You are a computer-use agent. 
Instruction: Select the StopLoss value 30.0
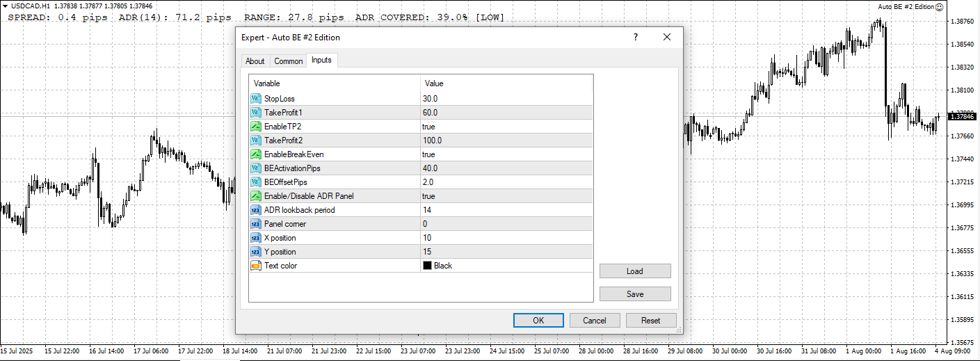tap(430, 99)
